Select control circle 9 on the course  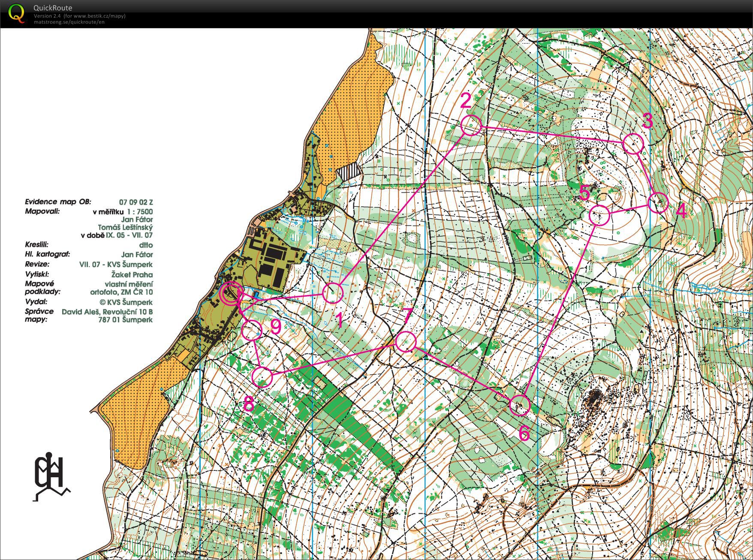click(x=252, y=330)
